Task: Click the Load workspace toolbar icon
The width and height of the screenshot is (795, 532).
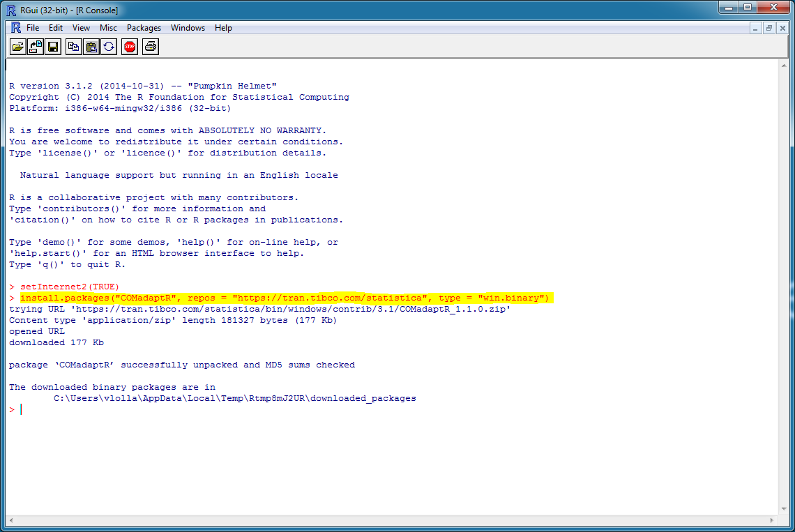Action: point(36,47)
